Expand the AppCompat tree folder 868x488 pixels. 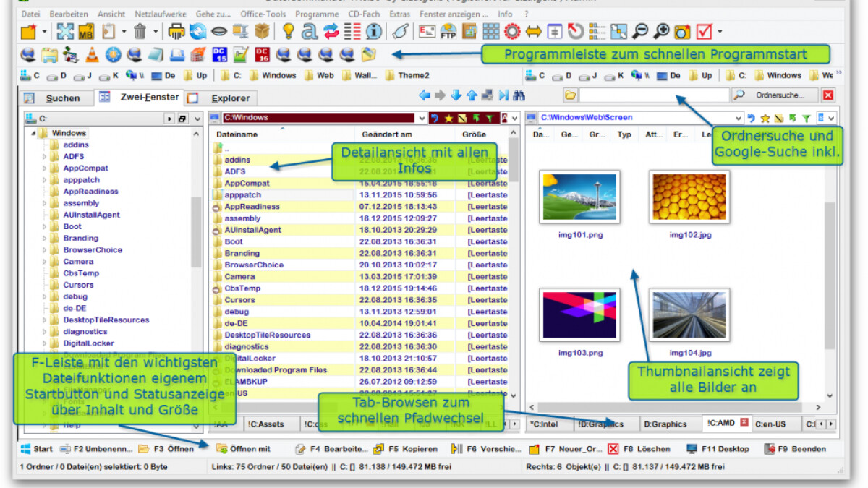pyautogui.click(x=44, y=168)
